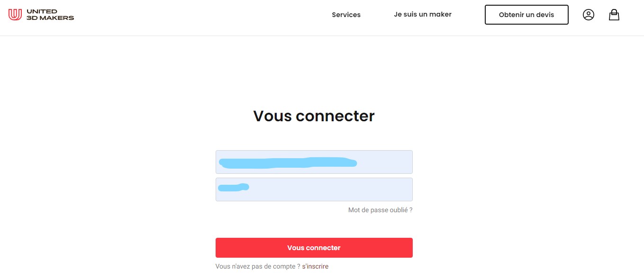
Task: Open the user account profile icon
Action: point(588,15)
